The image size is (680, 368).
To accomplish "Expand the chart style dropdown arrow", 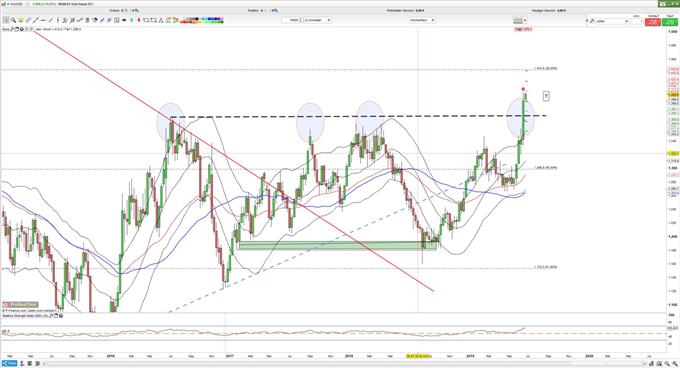I will 525,20.
